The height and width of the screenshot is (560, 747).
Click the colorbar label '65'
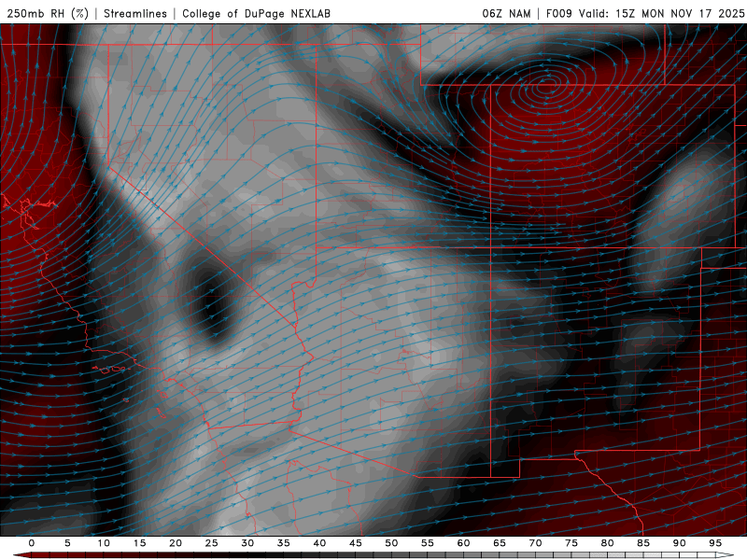click(500, 543)
